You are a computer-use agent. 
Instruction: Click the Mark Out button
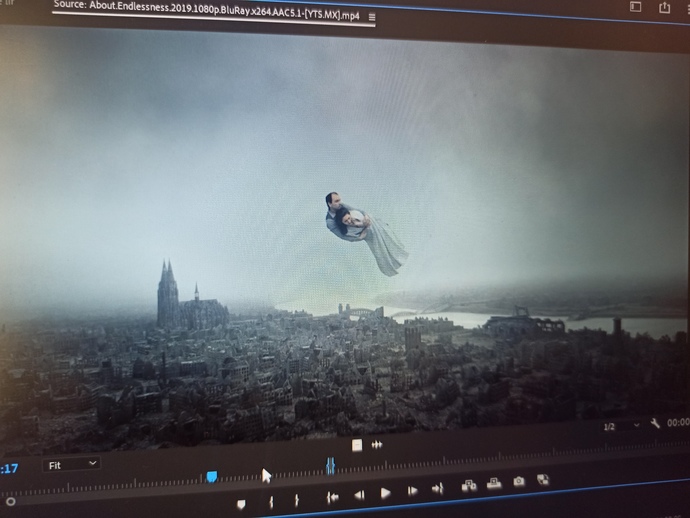[x=297, y=500]
